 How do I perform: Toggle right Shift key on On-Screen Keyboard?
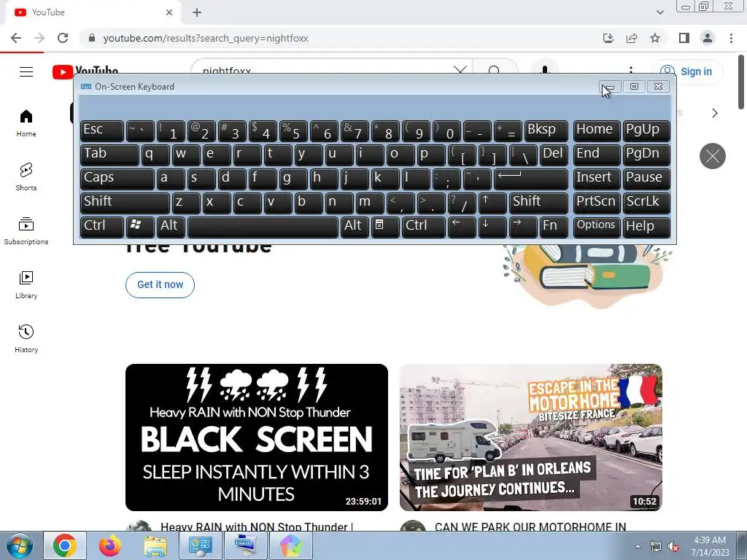pos(538,203)
